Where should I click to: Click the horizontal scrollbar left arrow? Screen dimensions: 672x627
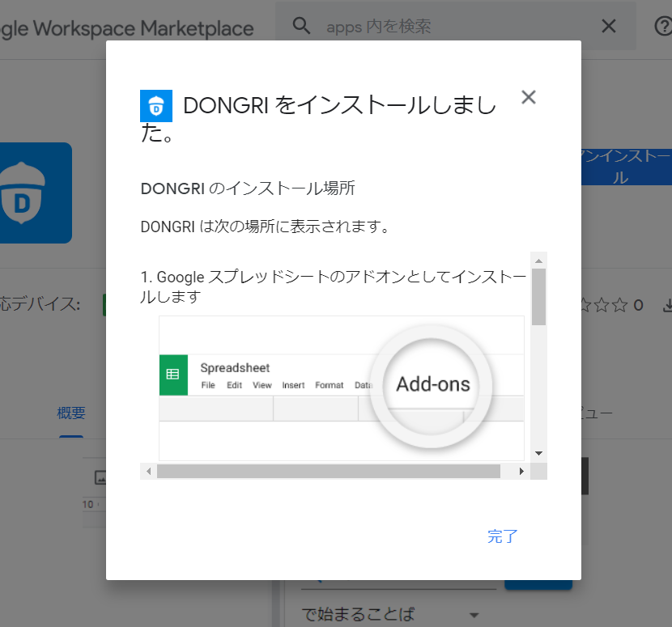tap(149, 471)
